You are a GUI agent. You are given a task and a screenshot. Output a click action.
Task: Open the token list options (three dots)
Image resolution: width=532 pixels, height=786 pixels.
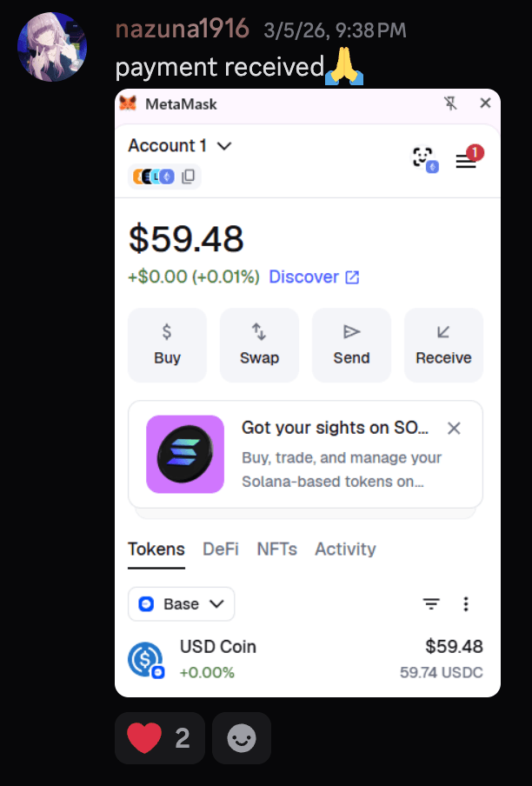466,603
